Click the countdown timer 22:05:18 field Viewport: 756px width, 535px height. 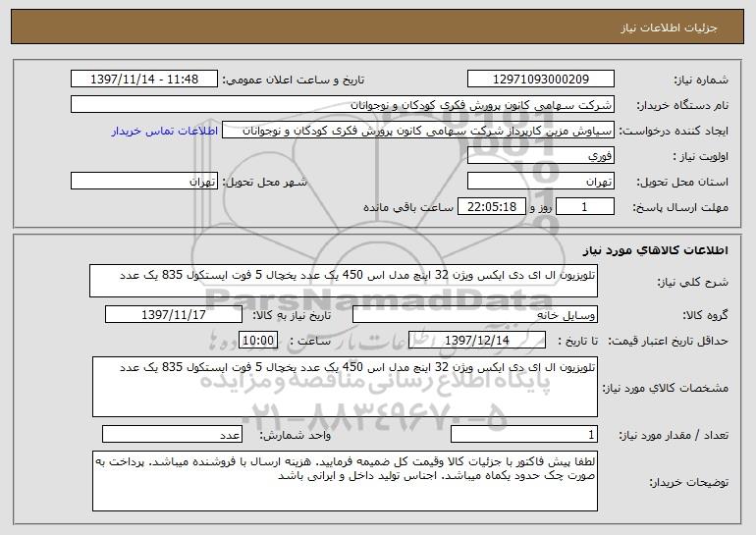point(491,207)
